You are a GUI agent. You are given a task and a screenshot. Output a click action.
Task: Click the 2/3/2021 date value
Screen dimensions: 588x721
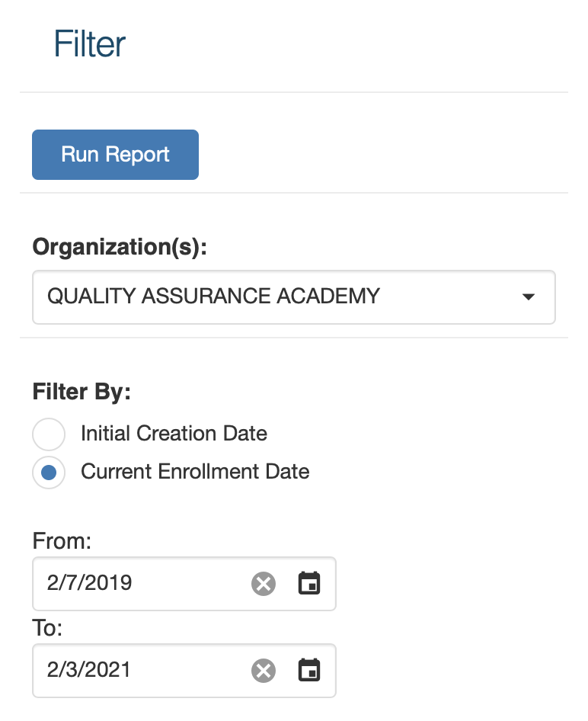click(x=89, y=670)
